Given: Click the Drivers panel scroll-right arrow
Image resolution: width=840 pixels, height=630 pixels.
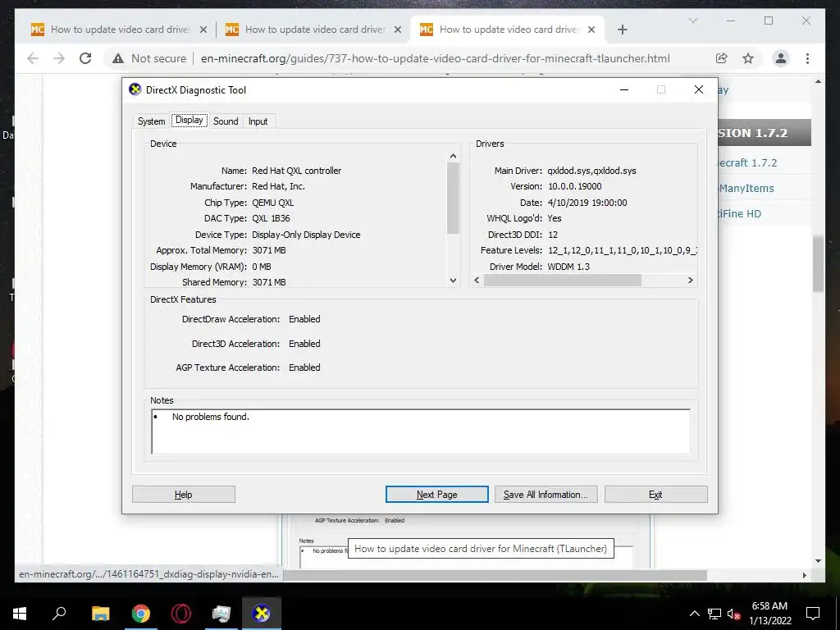Looking at the screenshot, I should 690,281.
